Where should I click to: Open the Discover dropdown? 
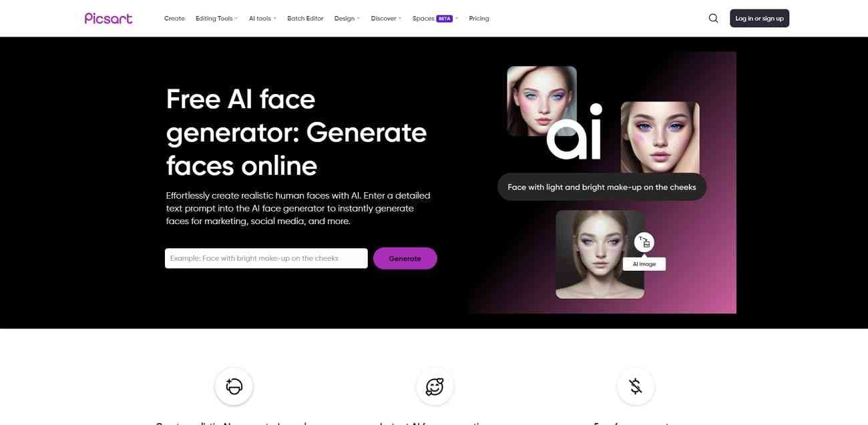pyautogui.click(x=386, y=19)
